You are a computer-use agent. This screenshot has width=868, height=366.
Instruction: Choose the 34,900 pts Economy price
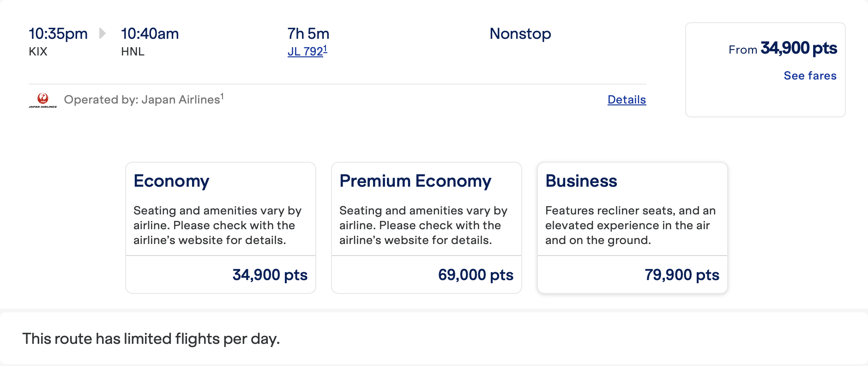pyautogui.click(x=270, y=275)
